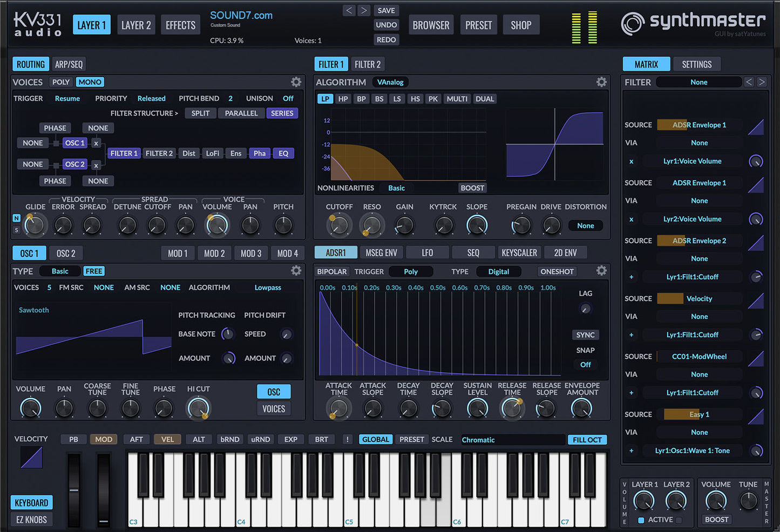780x532 pixels.
Task: Open the envelope Type Digital dropdown
Action: point(499,271)
